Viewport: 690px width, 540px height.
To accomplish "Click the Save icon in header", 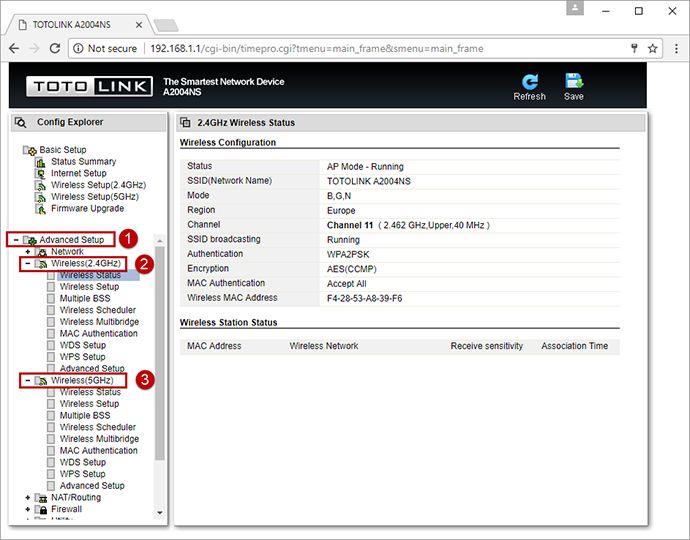I will [574, 81].
